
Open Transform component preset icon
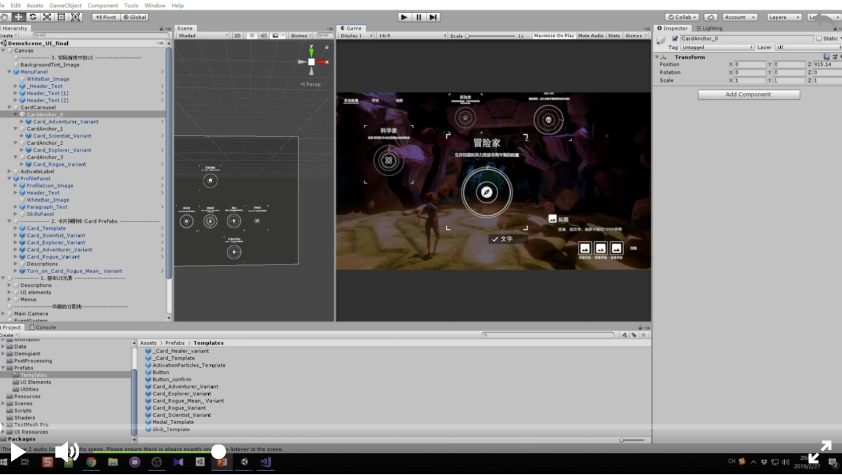(x=835, y=57)
